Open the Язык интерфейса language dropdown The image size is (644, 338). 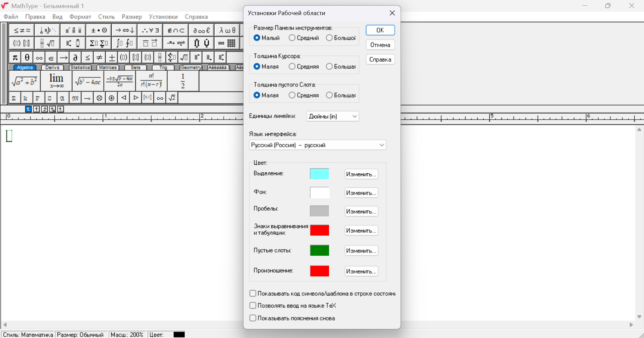click(x=318, y=145)
